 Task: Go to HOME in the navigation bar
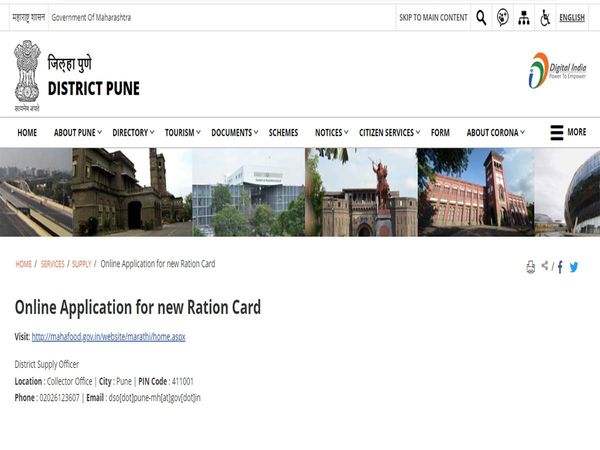click(27, 132)
